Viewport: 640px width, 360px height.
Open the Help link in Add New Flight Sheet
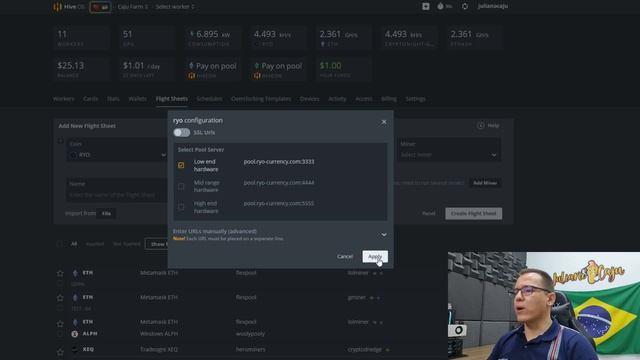[488, 125]
